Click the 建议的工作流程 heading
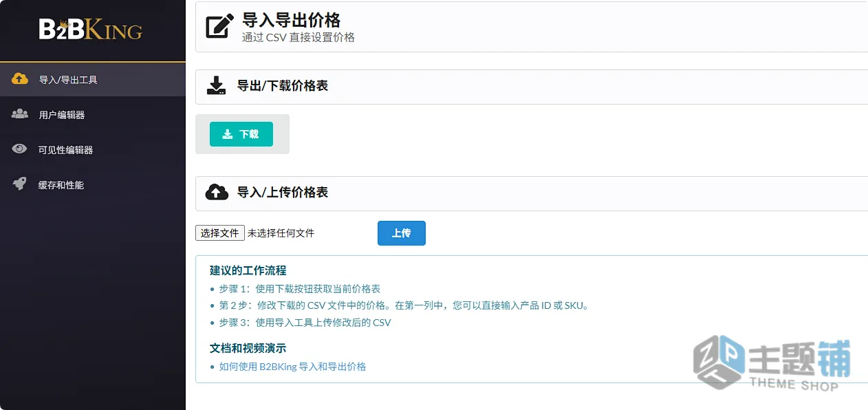 tap(248, 270)
